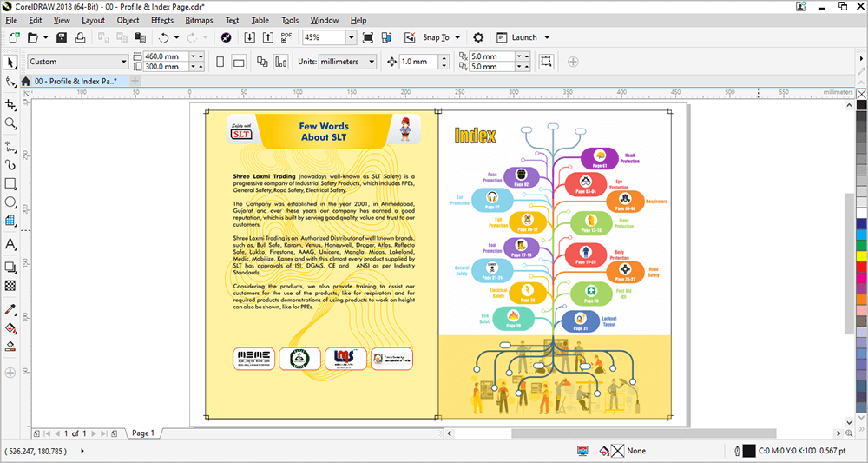The width and height of the screenshot is (868, 463).
Task: Open the File menu
Action: (11, 20)
